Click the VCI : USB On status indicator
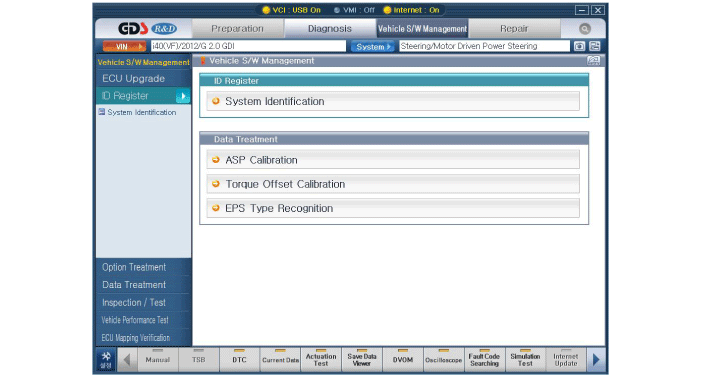This screenshot has width=701, height=376. 291,10
